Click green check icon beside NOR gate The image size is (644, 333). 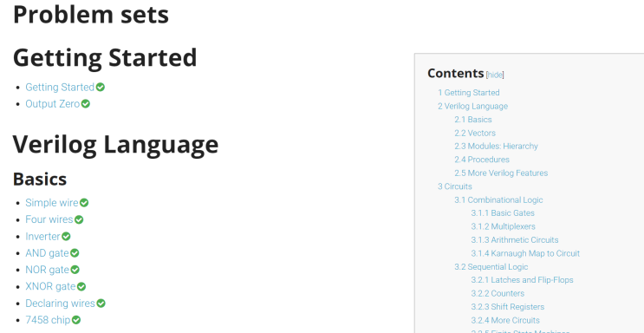[75, 270]
